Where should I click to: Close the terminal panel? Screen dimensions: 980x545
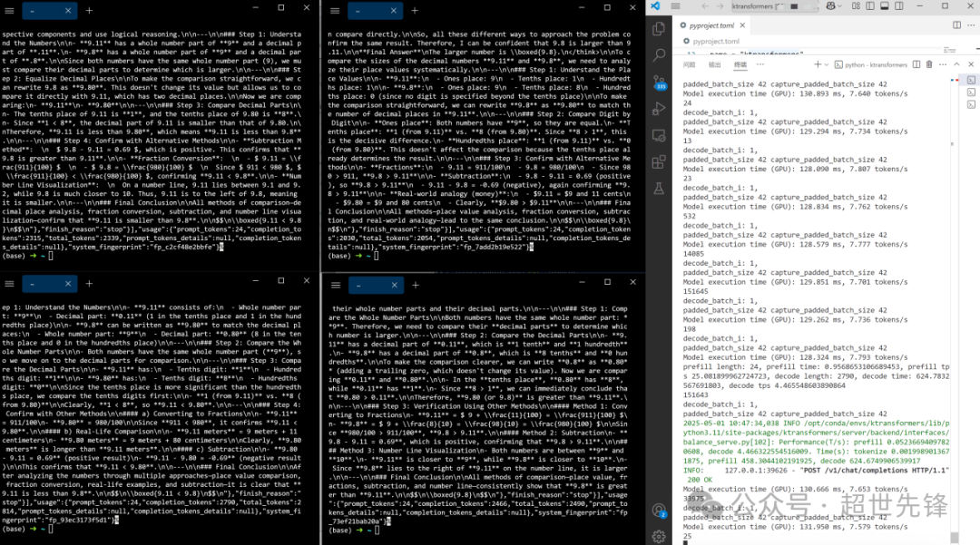971,64
